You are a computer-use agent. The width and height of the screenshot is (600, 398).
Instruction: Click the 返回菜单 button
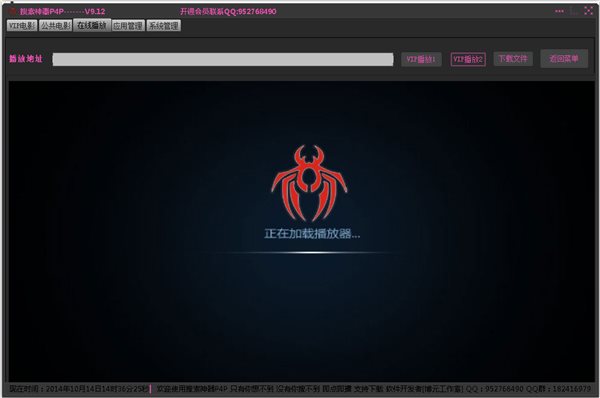[x=564, y=59]
